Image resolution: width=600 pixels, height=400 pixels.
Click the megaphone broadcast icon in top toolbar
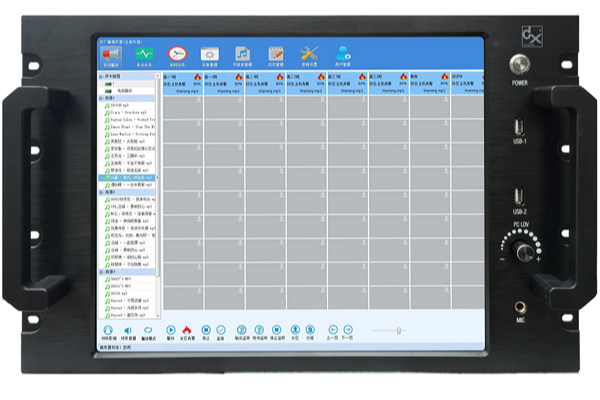tap(111, 52)
